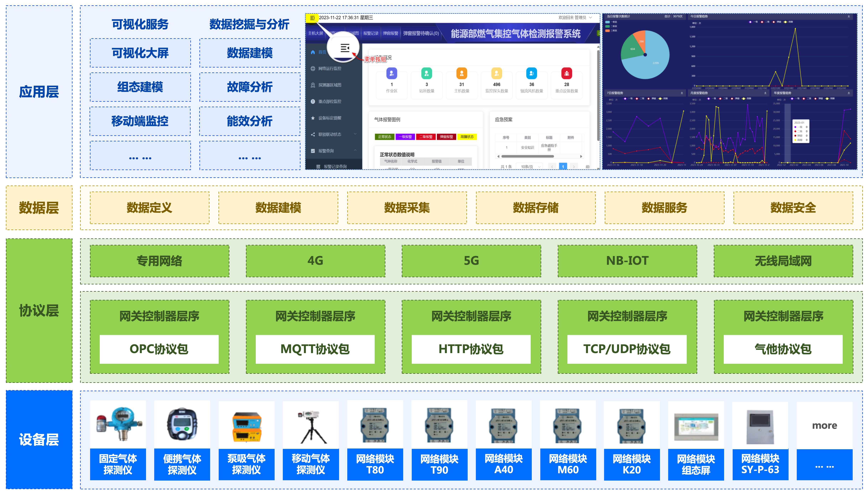Toggle 一级 series in 7日报警趋势 legend
This screenshot has width=868, height=495.
[x=628, y=98]
